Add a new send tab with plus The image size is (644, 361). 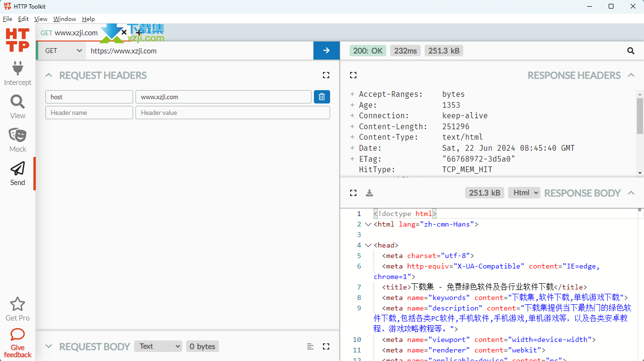click(x=139, y=32)
